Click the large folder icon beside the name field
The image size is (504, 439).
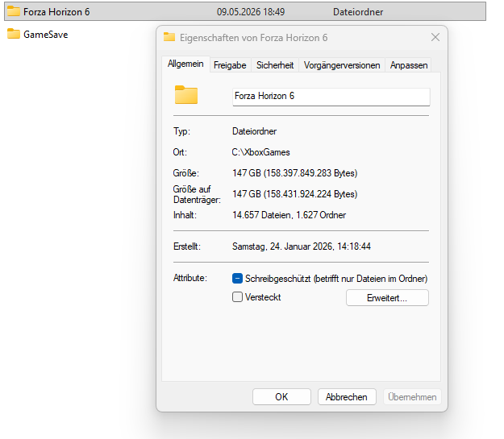point(186,95)
